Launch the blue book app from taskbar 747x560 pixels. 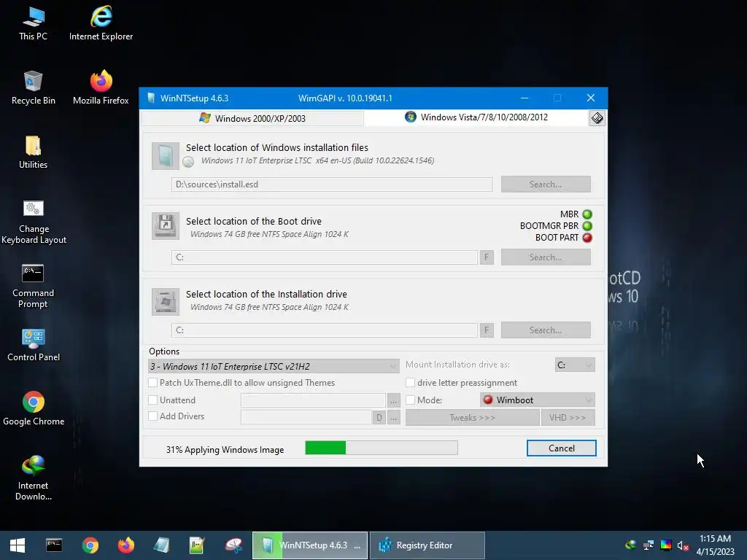click(161, 545)
